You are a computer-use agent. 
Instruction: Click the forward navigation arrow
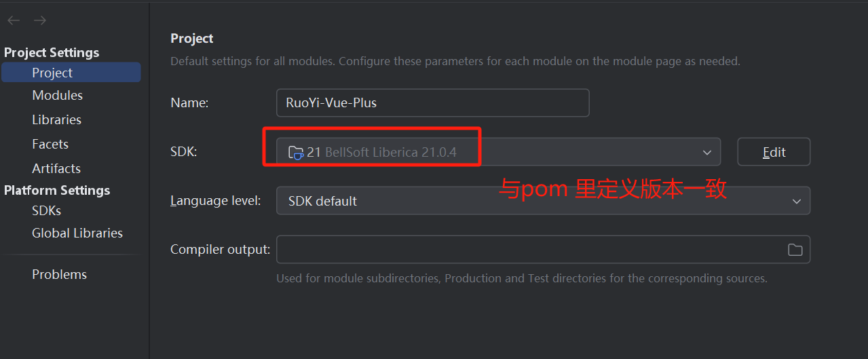(40, 20)
